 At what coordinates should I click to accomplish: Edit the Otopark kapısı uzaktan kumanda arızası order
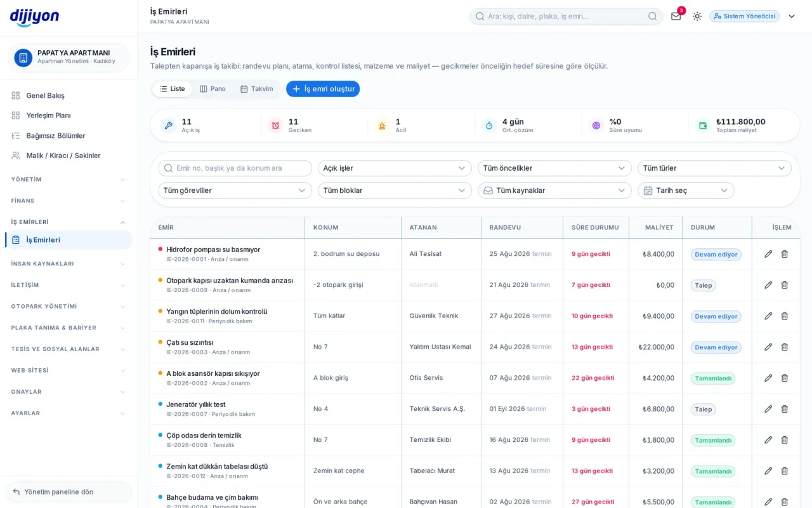click(x=768, y=285)
